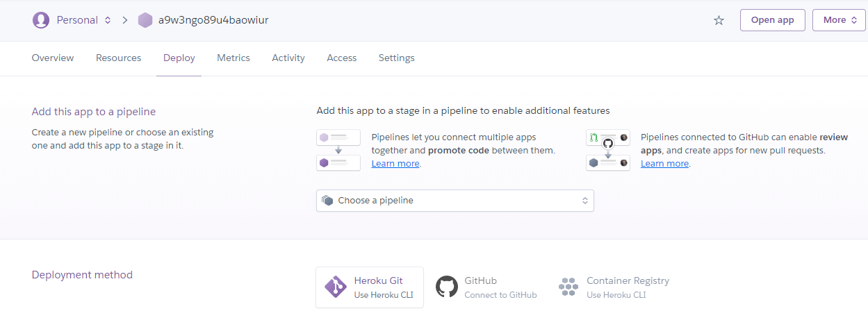
Task: Open the Resources tab
Action: (x=118, y=58)
